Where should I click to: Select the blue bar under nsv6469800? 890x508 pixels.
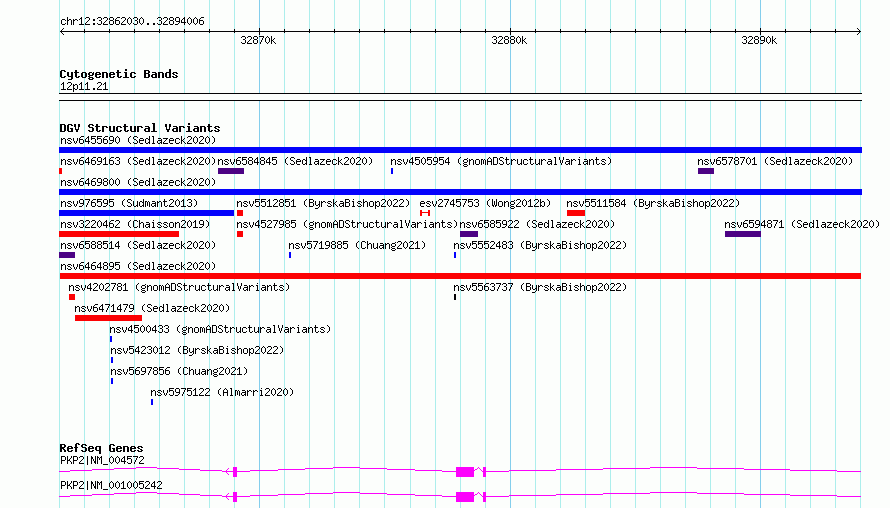[x=460, y=192]
